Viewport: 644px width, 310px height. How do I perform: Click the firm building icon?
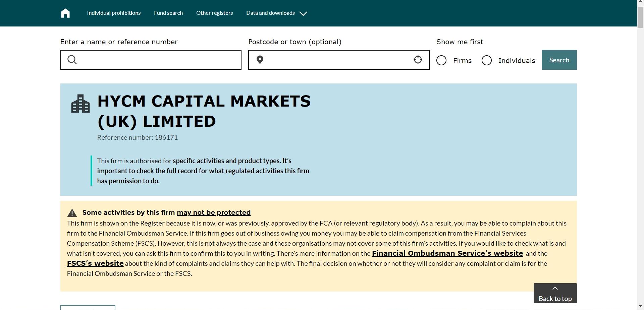coord(80,104)
